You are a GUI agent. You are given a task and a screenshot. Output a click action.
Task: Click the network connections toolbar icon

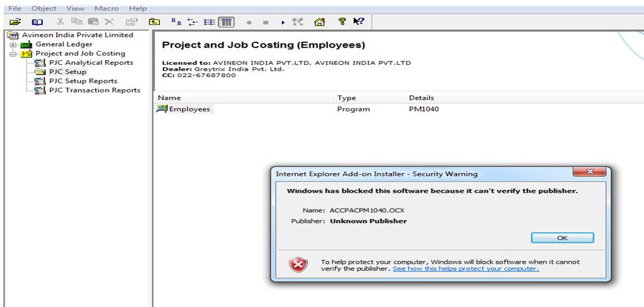point(298,22)
